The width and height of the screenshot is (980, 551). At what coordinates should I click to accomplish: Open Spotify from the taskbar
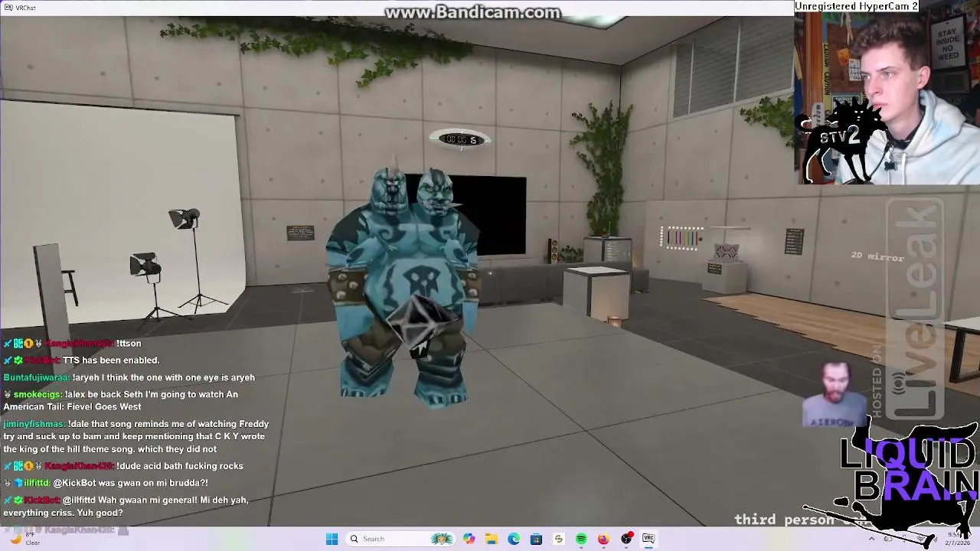(581, 539)
